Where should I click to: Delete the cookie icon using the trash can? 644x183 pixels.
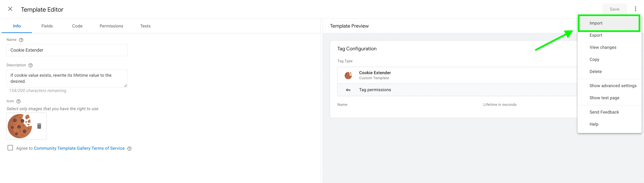39,126
